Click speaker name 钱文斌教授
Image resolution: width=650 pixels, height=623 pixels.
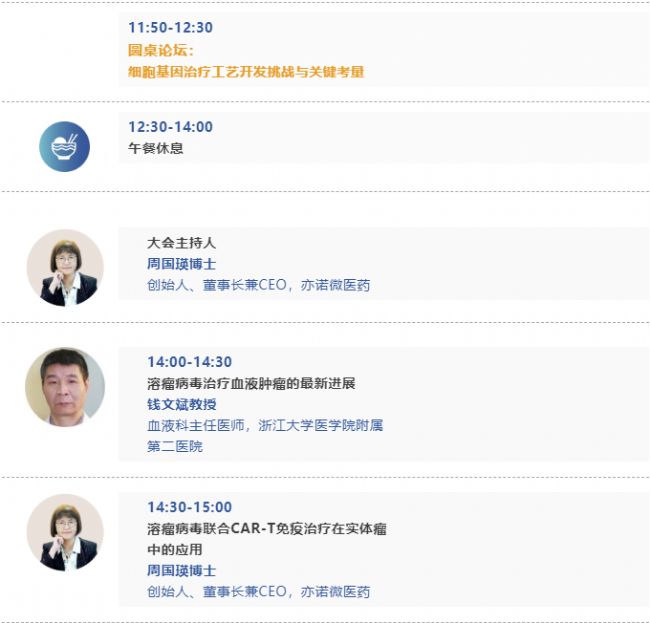pos(182,405)
